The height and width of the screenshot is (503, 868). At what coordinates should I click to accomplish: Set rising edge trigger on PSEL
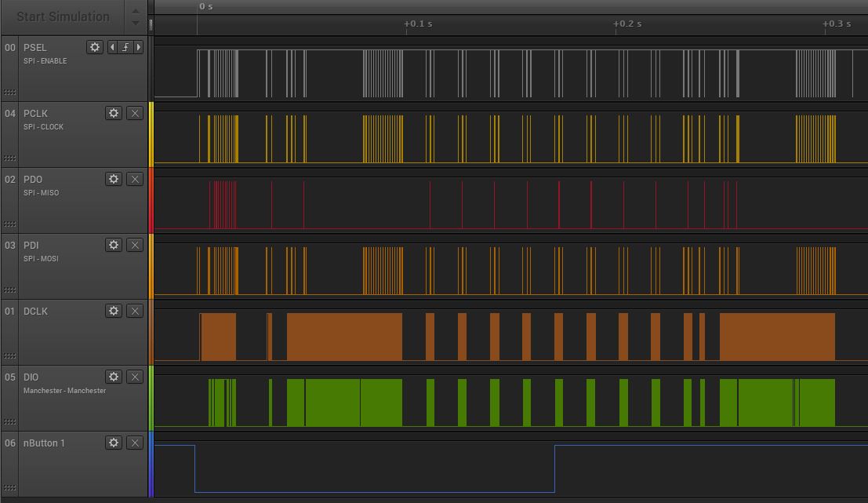(x=125, y=47)
